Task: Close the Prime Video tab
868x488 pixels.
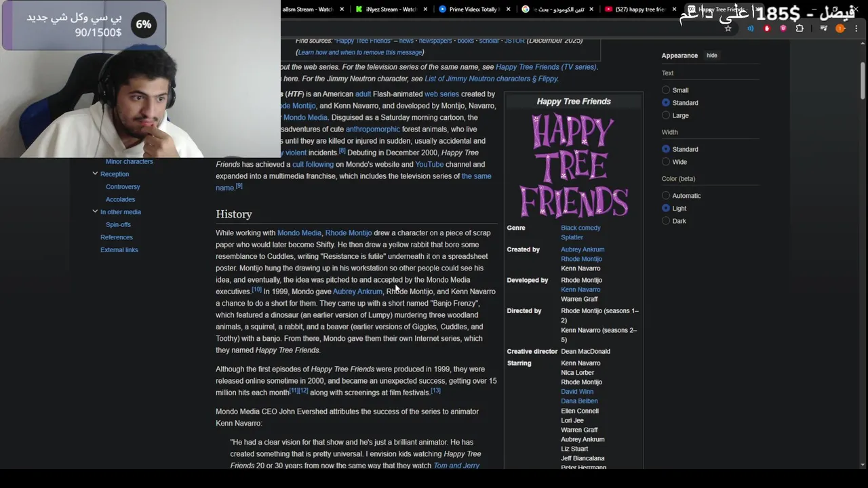Action: click(x=508, y=9)
